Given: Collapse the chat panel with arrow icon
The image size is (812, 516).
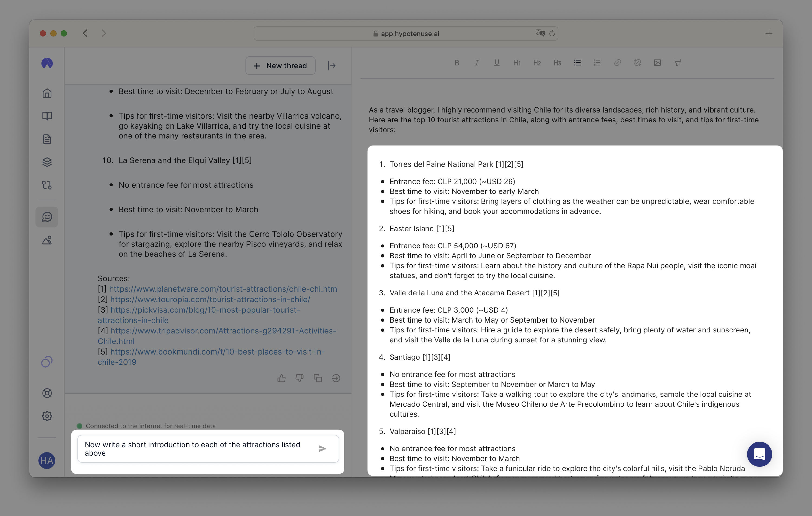Looking at the screenshot, I should point(332,66).
